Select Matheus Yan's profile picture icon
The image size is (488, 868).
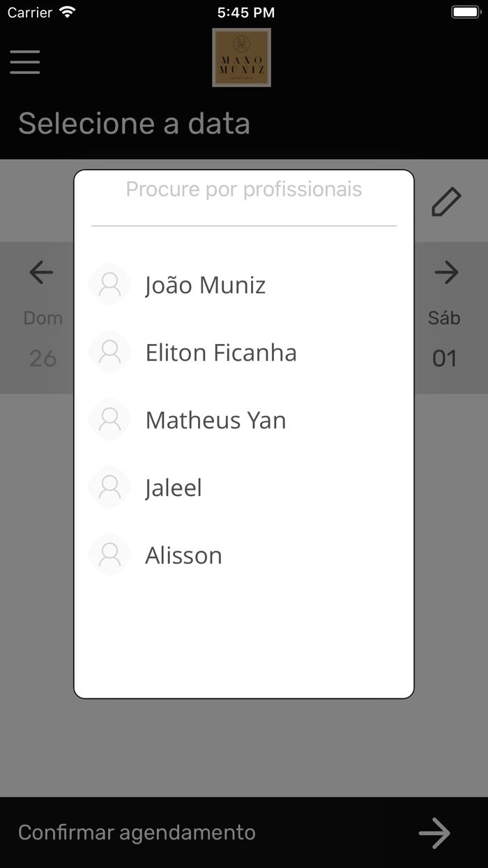click(x=109, y=419)
